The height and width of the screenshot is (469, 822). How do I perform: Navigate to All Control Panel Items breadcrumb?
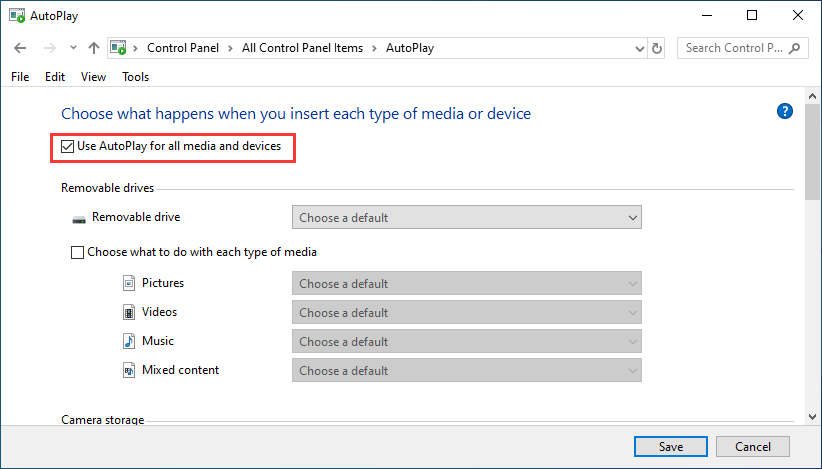302,48
